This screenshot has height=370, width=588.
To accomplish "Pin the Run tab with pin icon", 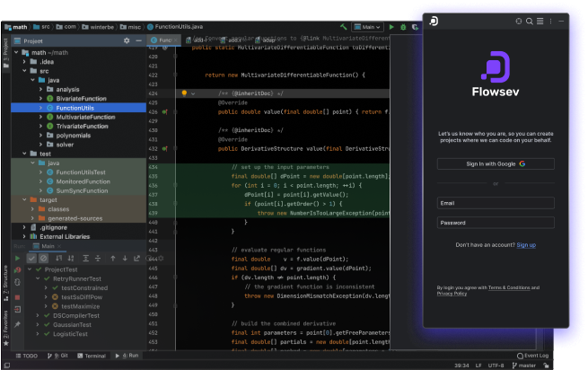I will [x=17, y=324].
